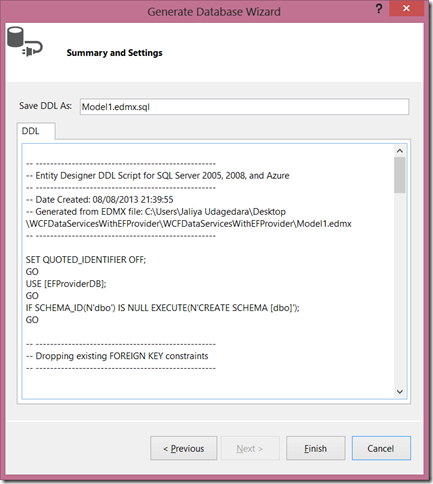
Task: Click the 'Generate Database Wizard' title text
Action: coord(214,12)
